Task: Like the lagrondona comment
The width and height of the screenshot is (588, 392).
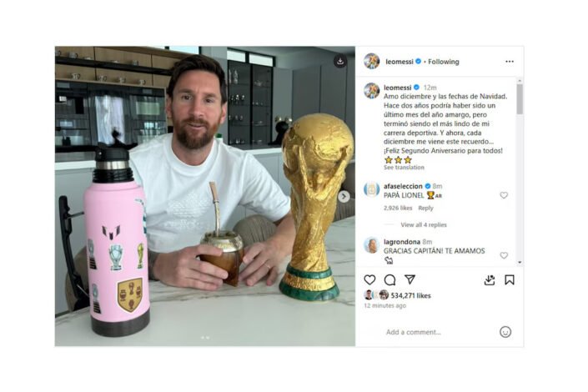Action: 504,255
